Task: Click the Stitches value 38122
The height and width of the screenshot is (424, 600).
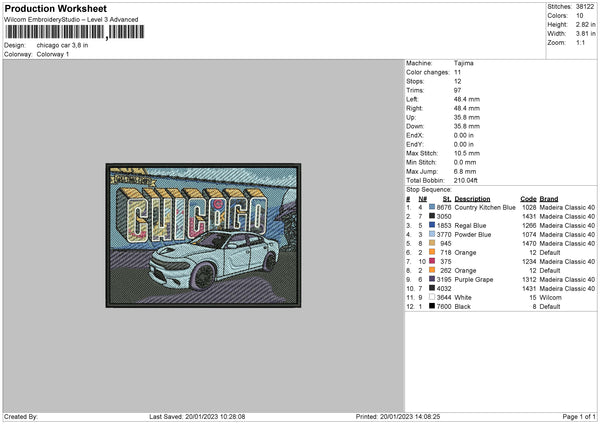Action: point(585,7)
